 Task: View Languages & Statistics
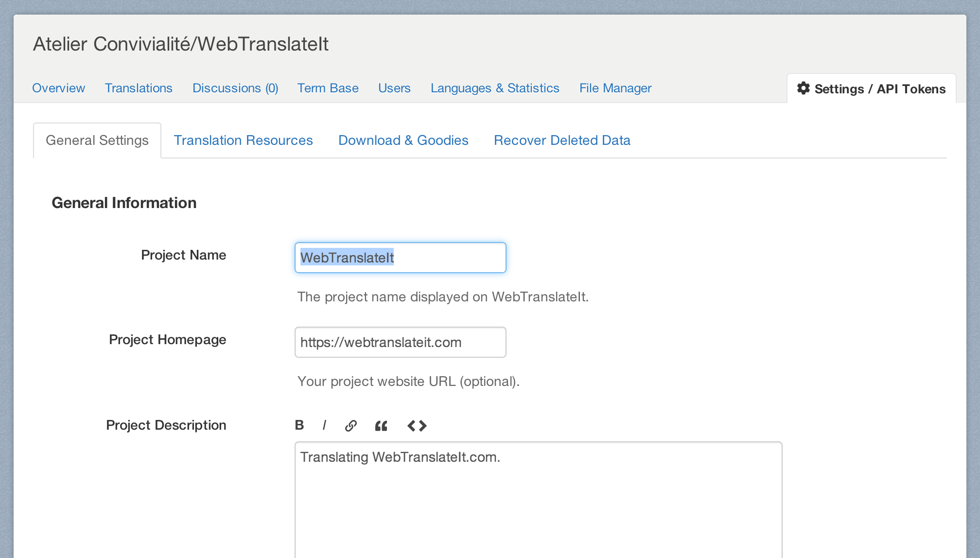[495, 88]
